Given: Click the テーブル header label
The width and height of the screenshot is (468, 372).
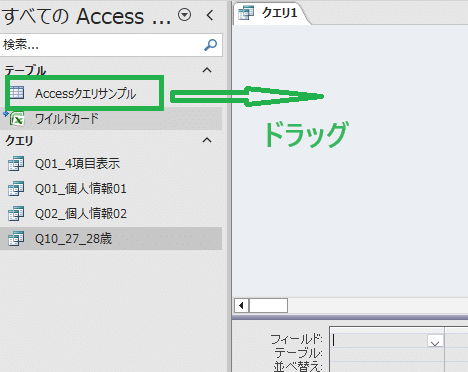Looking at the screenshot, I should click(25, 71).
